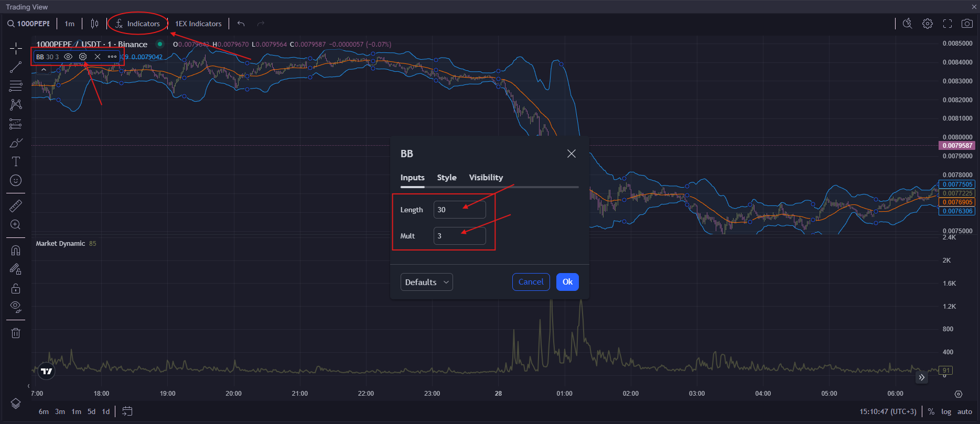The width and height of the screenshot is (980, 424).
Task: Switch to the Visibility tab
Action: click(486, 178)
